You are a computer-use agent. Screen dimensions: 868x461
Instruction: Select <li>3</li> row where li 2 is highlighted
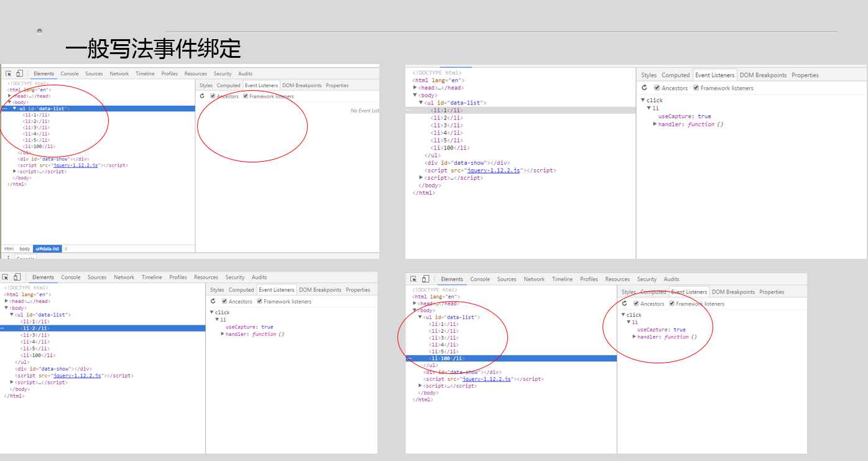[x=103, y=335]
